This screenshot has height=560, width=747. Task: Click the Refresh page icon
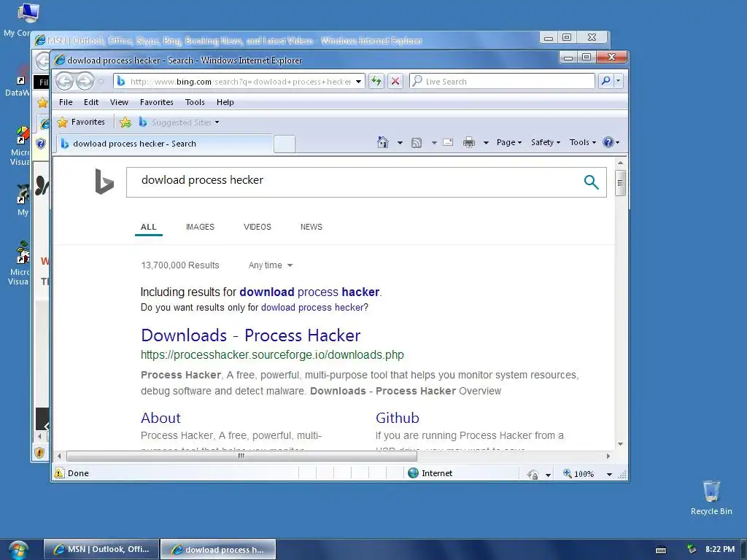pos(376,81)
